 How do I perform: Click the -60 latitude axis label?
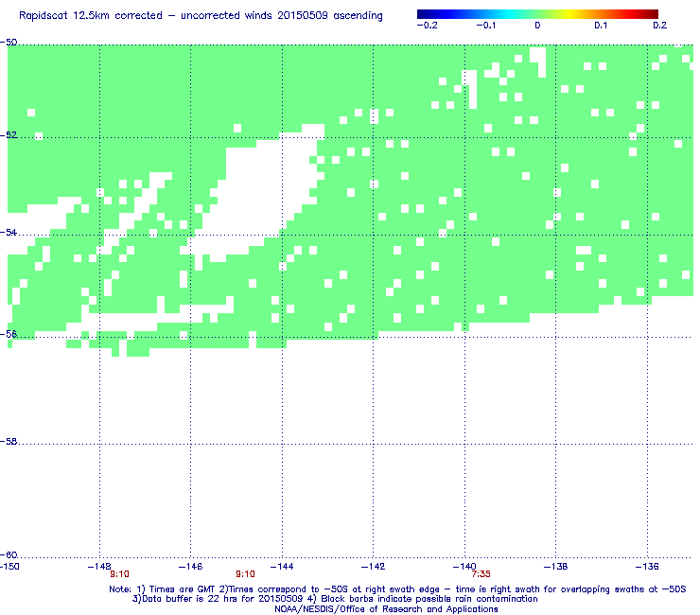(x=9, y=555)
